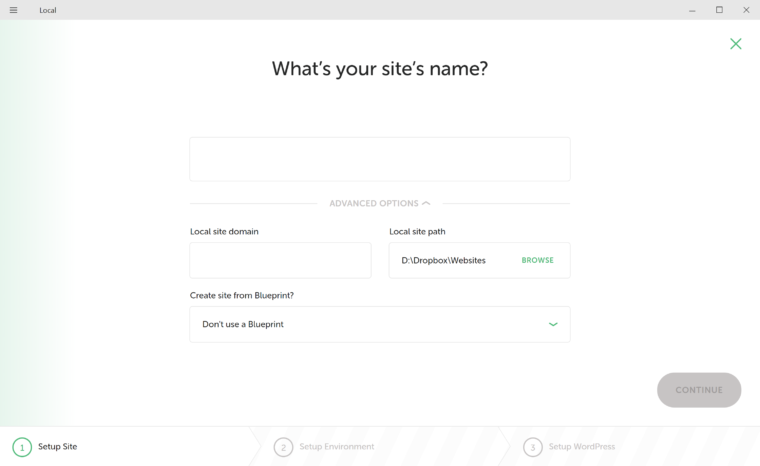Minimize the Local window
The height and width of the screenshot is (466, 760).
click(692, 10)
